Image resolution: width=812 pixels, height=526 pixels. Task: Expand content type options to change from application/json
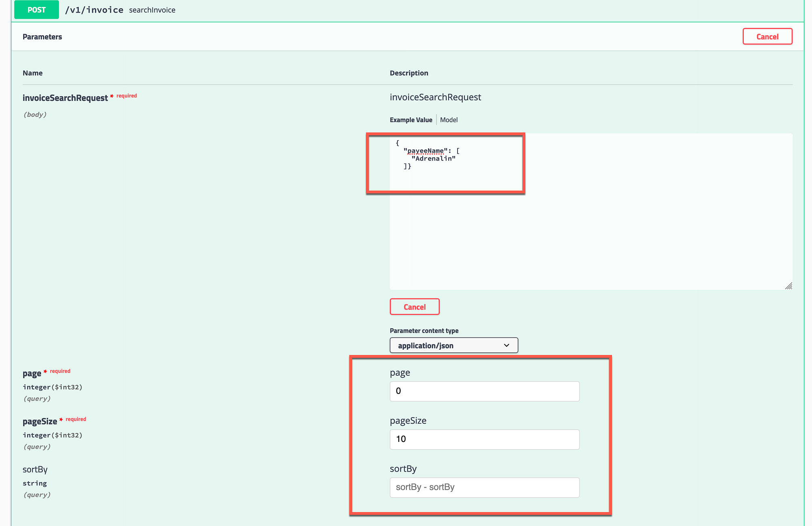tap(454, 345)
